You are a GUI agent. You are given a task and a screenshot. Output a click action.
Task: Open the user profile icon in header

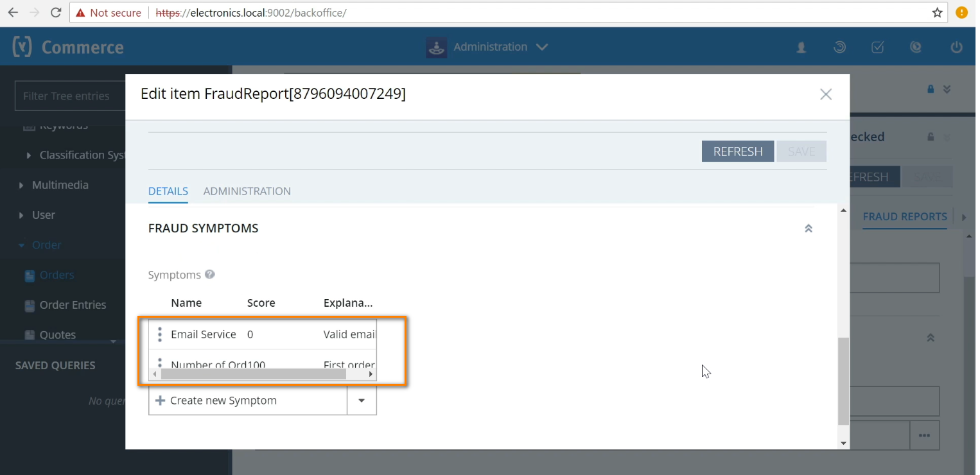[x=801, y=47]
